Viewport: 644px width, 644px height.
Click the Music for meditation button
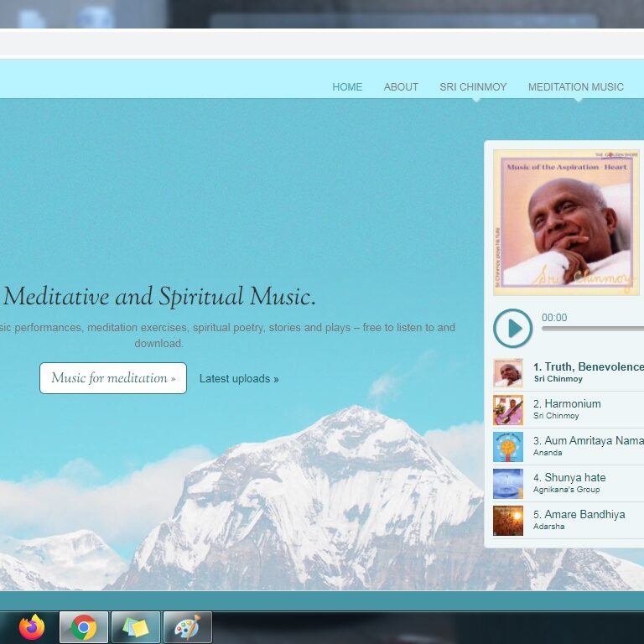point(113,378)
